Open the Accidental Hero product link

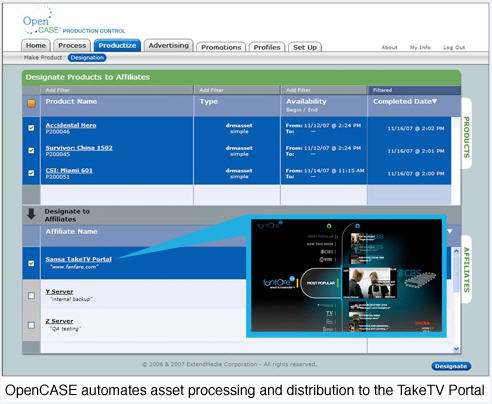coord(71,125)
